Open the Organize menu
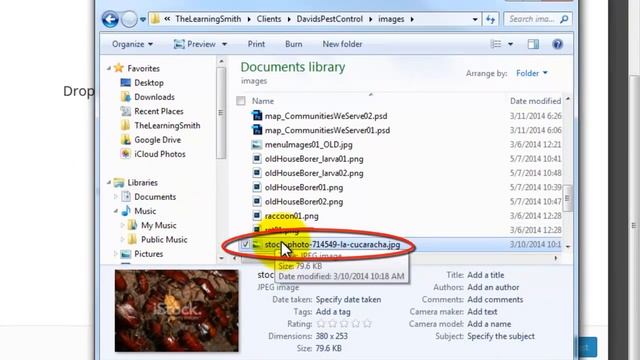Image resolution: width=640 pixels, height=360 pixels. coord(132,44)
